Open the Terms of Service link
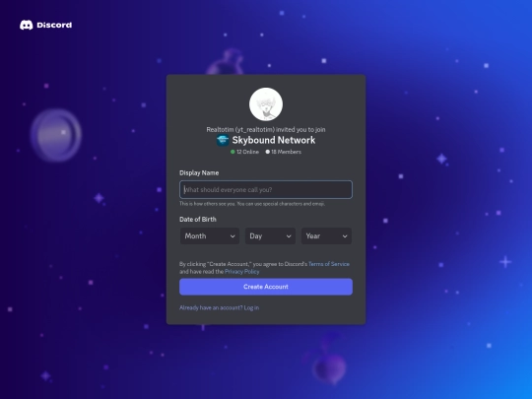Image resolution: width=532 pixels, height=399 pixels. tap(329, 264)
